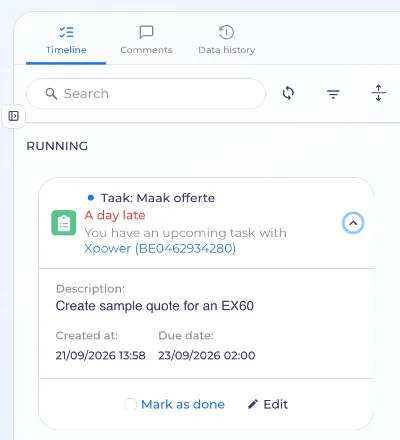Screen dimensions: 400x440
Task: Click the magnifier icon in search box
Action: pos(51,94)
